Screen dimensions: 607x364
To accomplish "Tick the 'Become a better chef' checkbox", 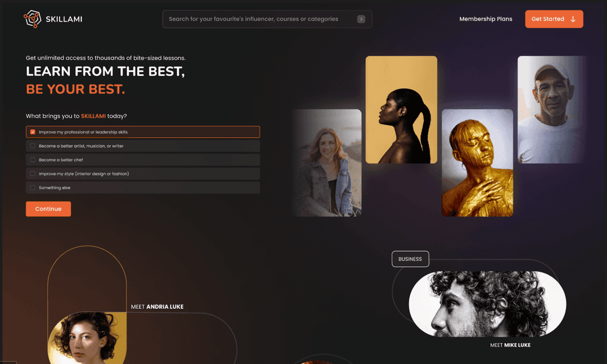I will (33, 160).
